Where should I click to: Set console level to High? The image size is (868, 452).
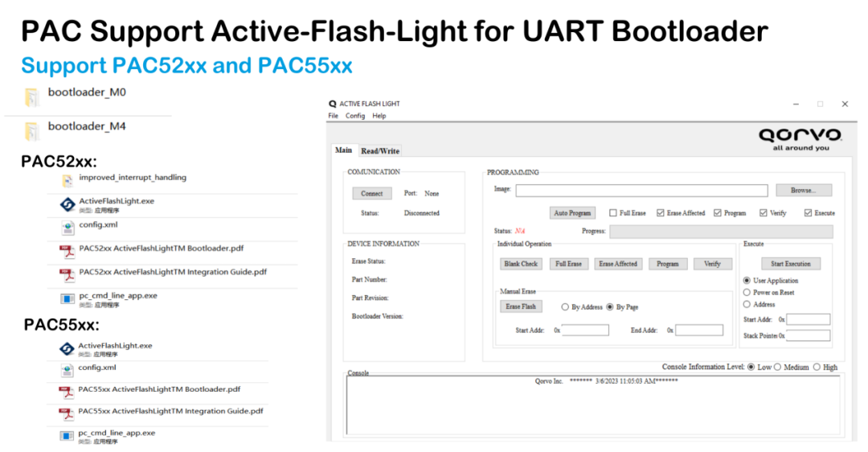(x=817, y=368)
